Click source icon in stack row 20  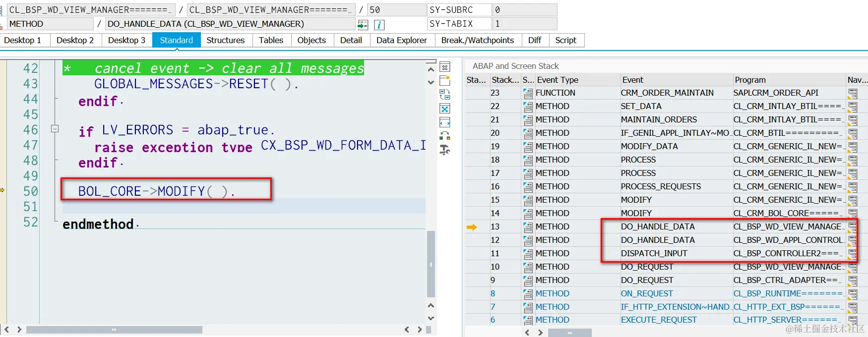[x=528, y=133]
